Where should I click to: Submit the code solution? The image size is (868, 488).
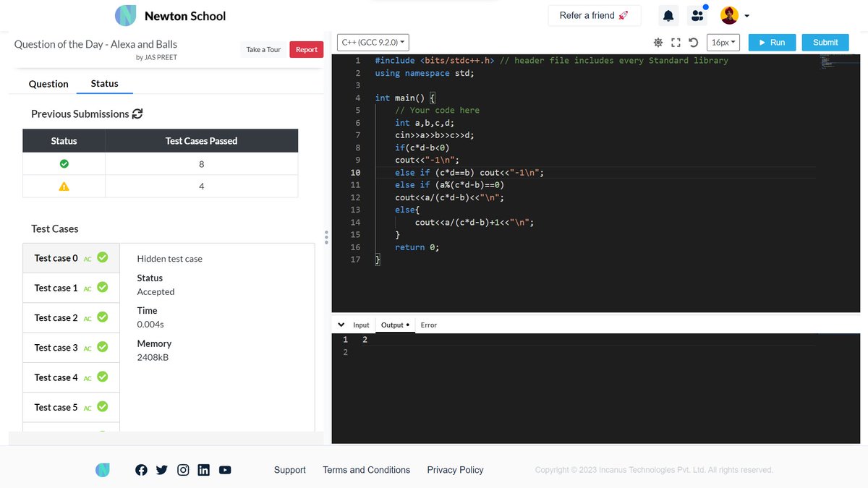click(x=825, y=42)
